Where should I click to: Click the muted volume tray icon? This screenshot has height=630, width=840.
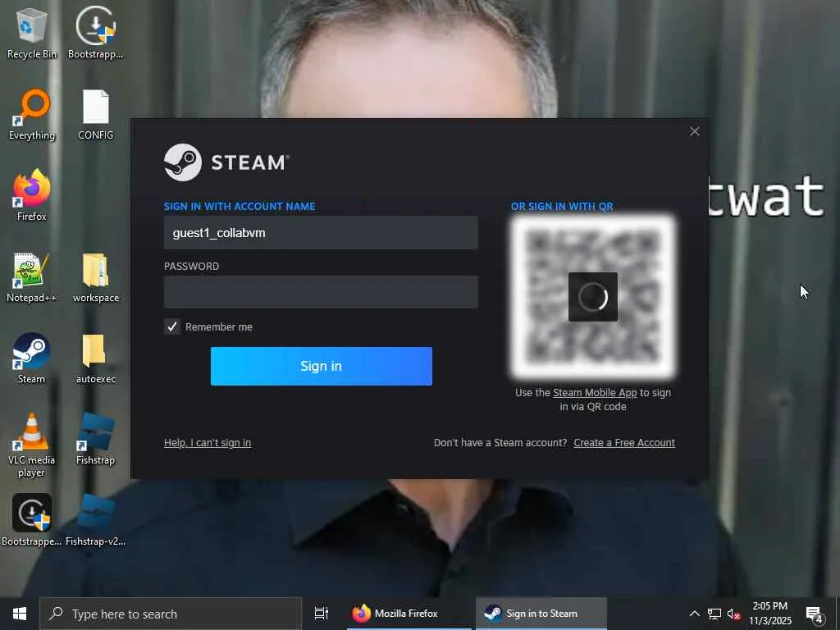coord(734,614)
